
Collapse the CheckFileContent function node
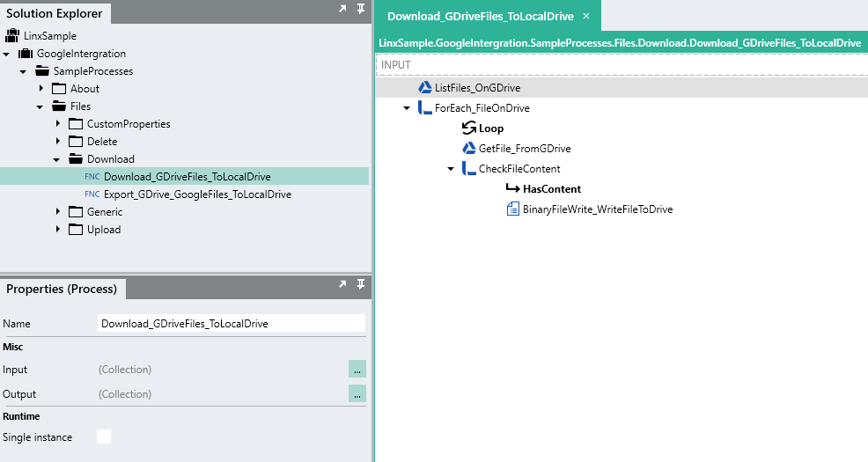pos(451,169)
